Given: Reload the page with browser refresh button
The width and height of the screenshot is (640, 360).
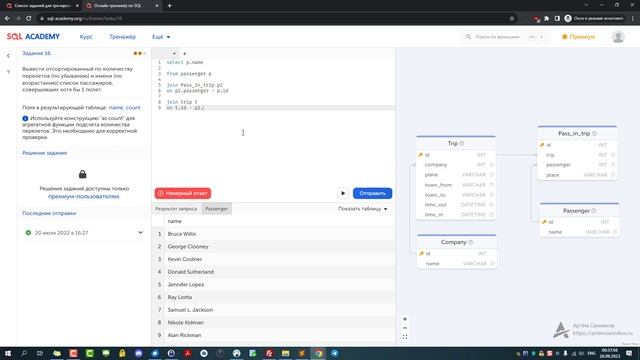Looking at the screenshot, I should click(x=29, y=18).
